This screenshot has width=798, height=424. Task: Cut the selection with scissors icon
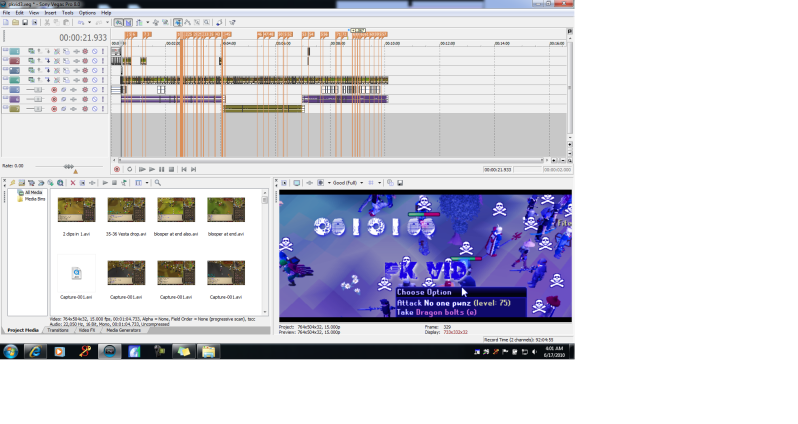click(47, 22)
